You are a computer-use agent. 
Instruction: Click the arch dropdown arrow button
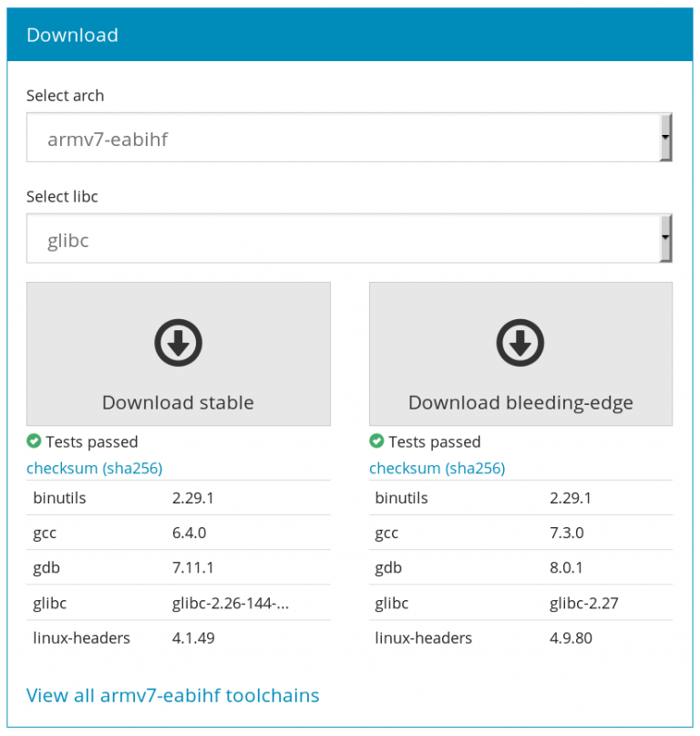pyautogui.click(x=665, y=138)
